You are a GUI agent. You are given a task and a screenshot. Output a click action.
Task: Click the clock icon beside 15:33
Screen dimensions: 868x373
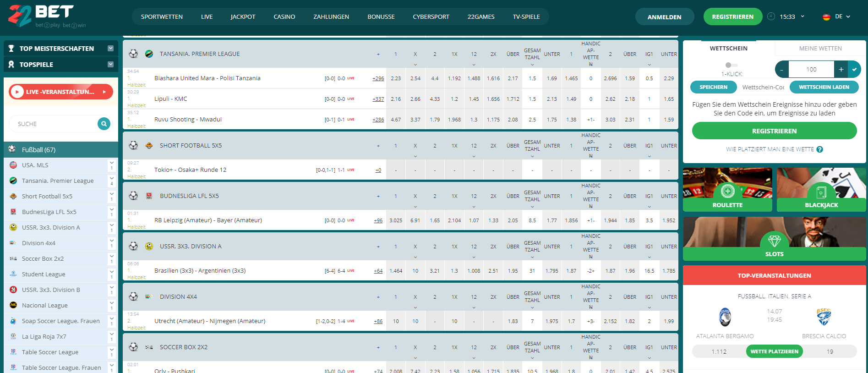coord(771,16)
